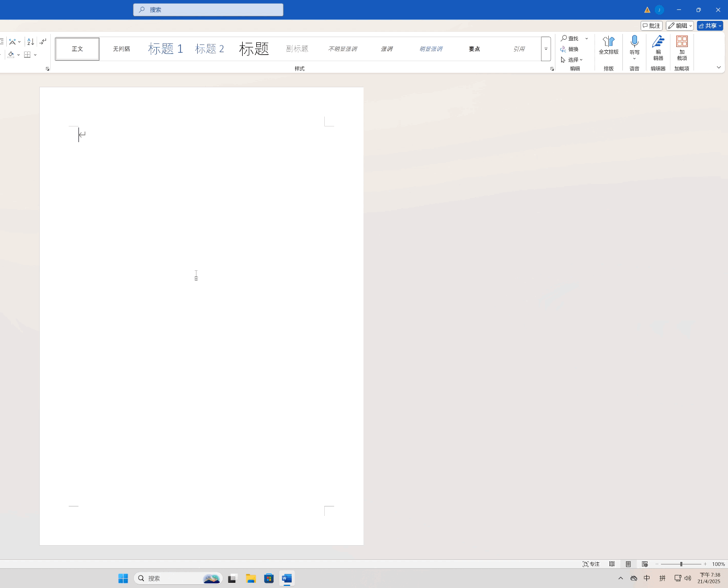The height and width of the screenshot is (588, 728).
Task: Click the 替换 (Replace) icon
Action: tap(562, 49)
